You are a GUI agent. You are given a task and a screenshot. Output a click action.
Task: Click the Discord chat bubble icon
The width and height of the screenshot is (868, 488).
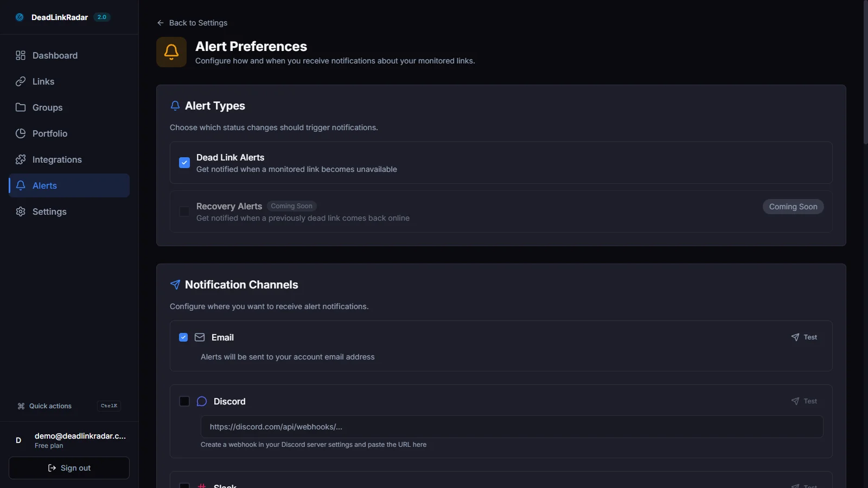point(202,401)
